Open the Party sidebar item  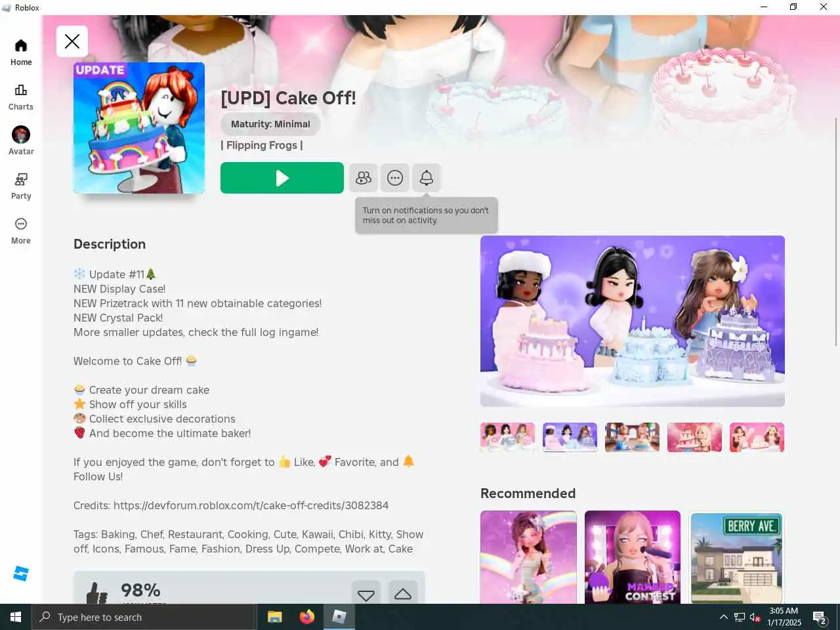(x=21, y=186)
